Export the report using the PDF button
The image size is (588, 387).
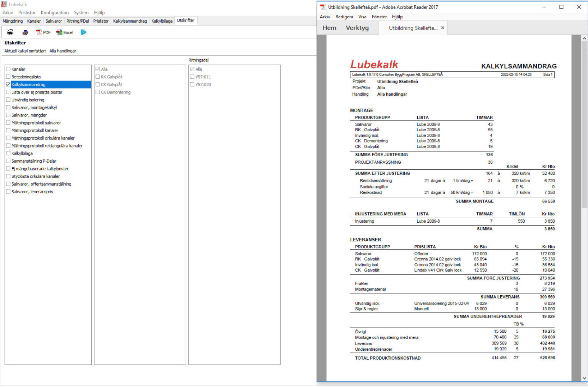43,32
